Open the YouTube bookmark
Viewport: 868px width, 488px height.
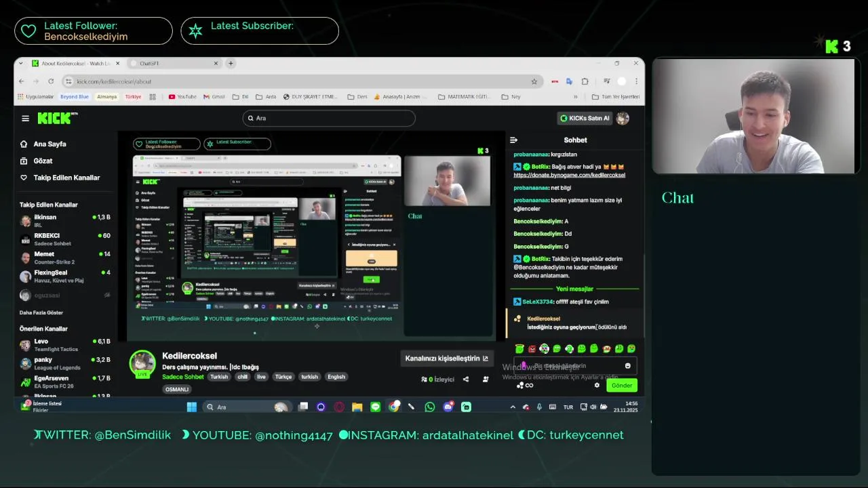point(182,97)
